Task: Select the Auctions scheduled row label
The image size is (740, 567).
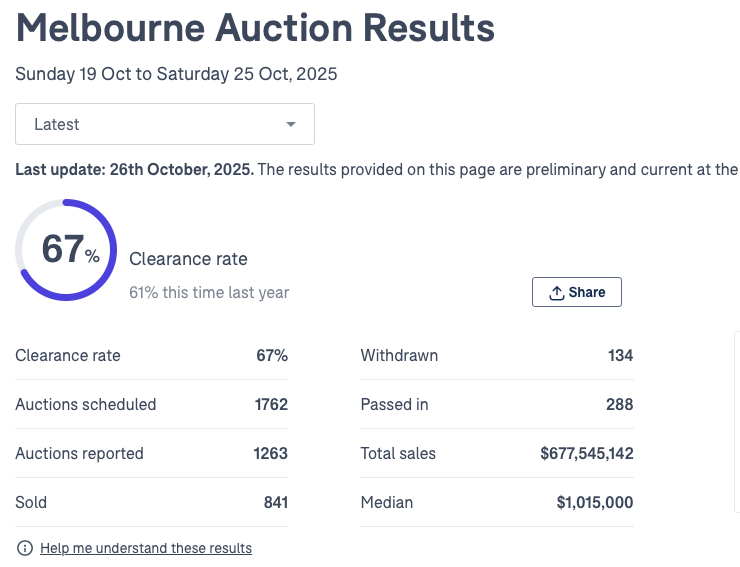Action: tap(86, 405)
